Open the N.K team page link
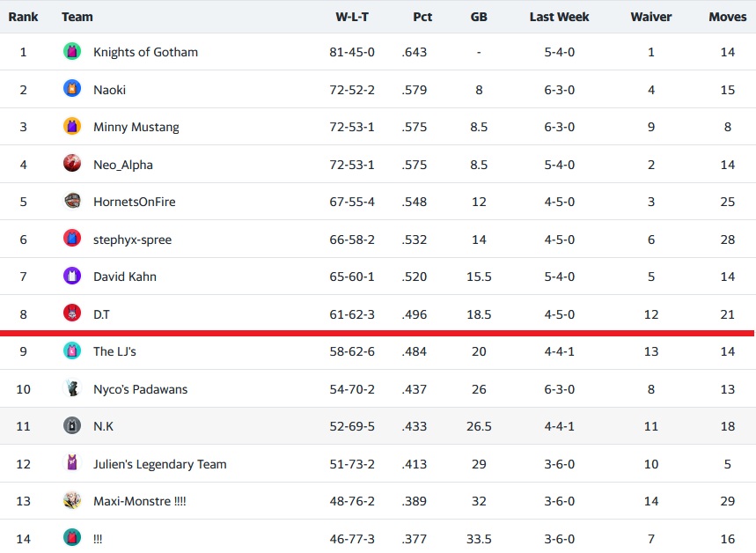This screenshot has width=756, height=553. point(103,426)
